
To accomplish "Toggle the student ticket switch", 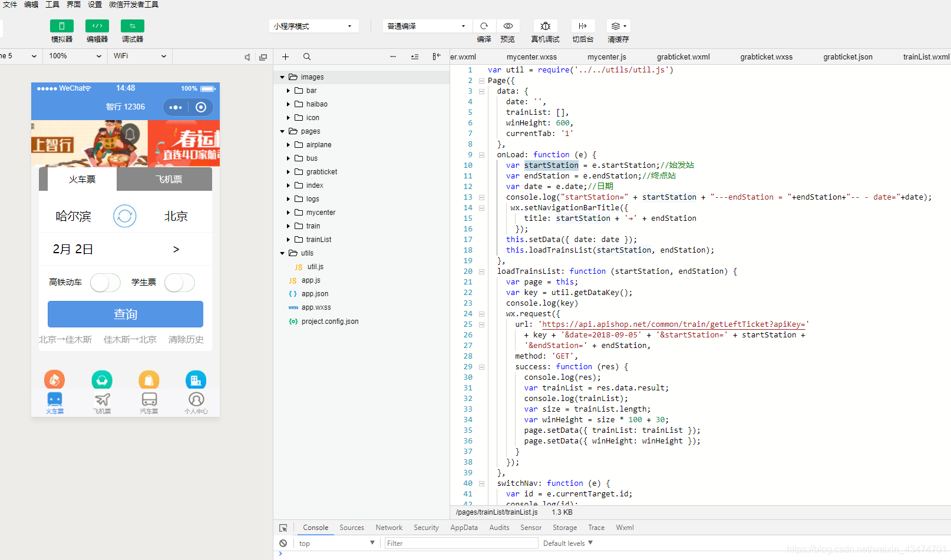I will click(x=180, y=283).
